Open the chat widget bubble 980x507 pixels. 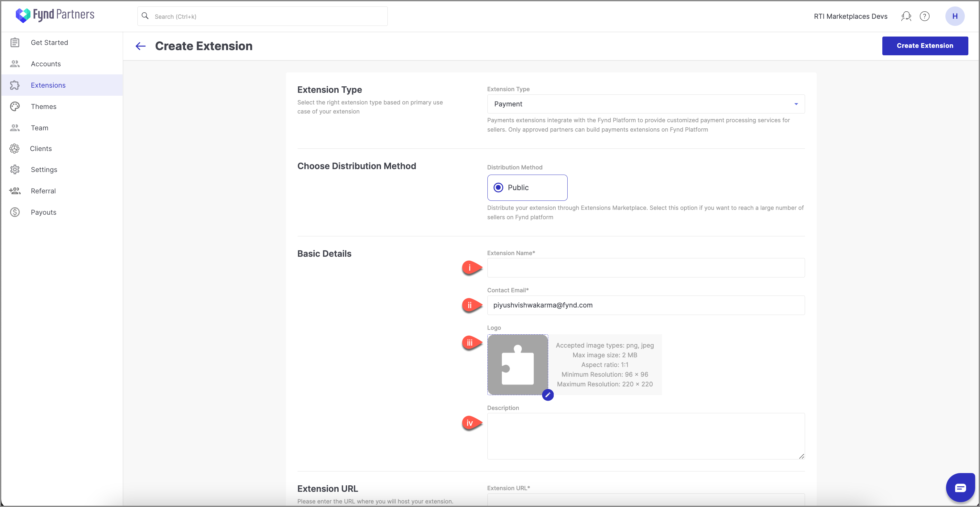pos(960,488)
